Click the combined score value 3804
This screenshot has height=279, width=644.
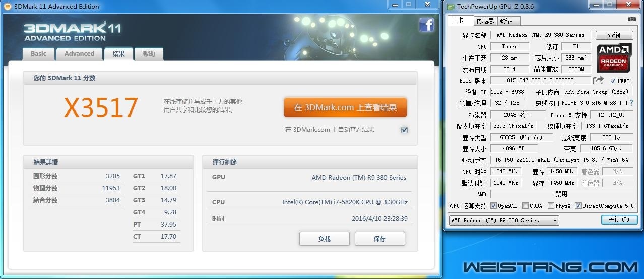tap(112, 200)
